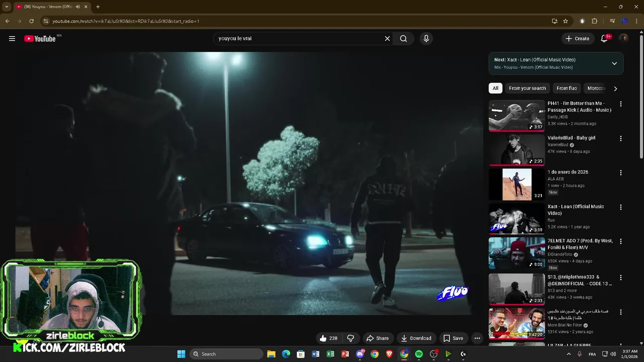Open options for ValerieBlud Baby girl

tap(620, 138)
